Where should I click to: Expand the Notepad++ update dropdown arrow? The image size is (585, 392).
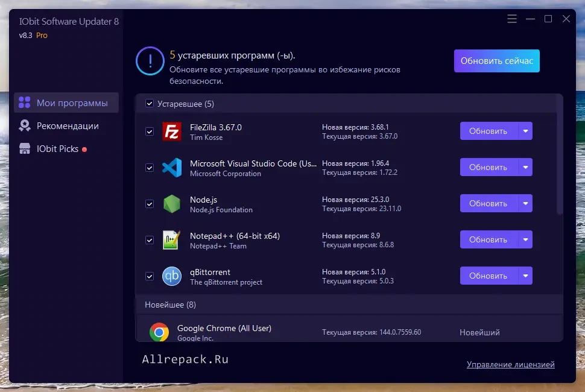[x=525, y=239]
